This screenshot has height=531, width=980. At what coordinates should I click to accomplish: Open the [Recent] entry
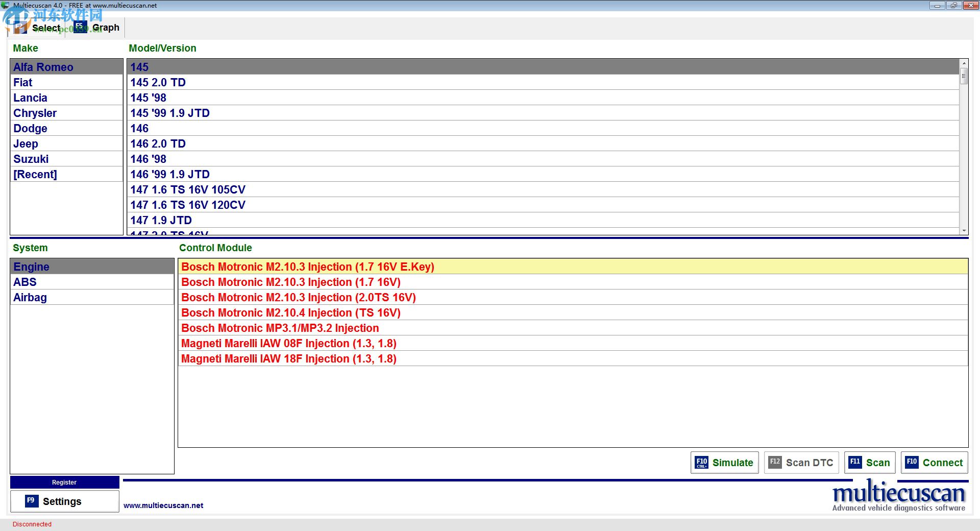(x=67, y=174)
